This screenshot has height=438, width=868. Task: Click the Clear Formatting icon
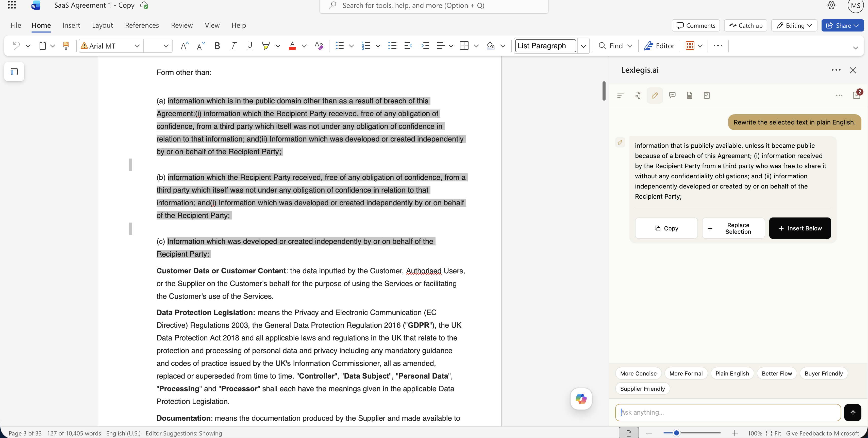(319, 45)
